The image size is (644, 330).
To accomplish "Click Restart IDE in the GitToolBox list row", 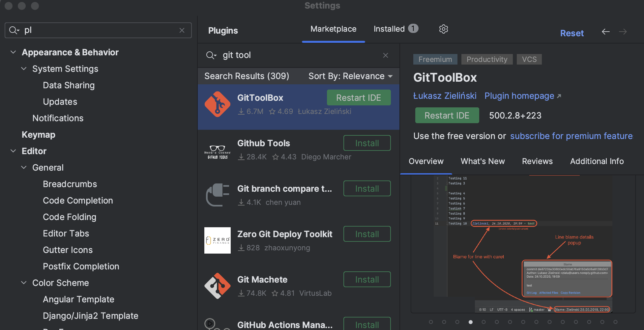I will tap(359, 98).
